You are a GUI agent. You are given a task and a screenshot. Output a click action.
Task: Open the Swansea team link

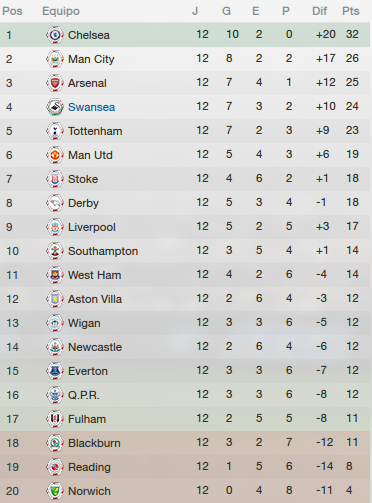coord(91,107)
